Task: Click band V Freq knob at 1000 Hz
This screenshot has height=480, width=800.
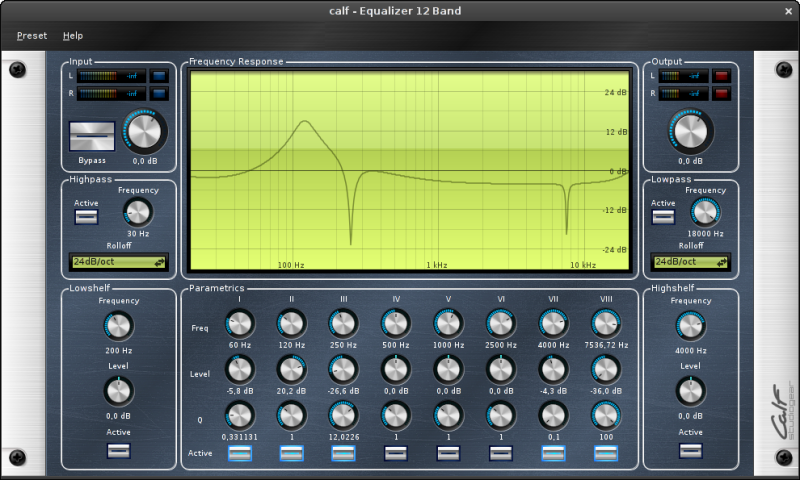Action: (x=448, y=323)
